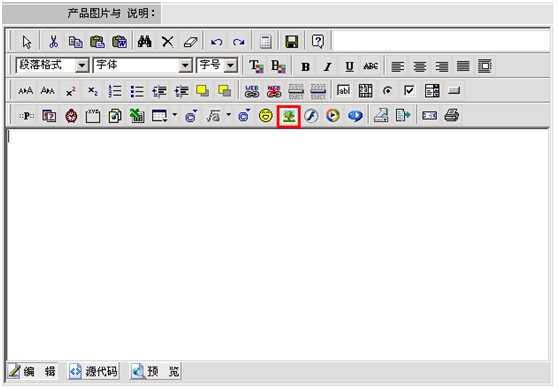The height and width of the screenshot is (388, 558).
Task: Switch to the 源代码 source code tab
Action: click(x=94, y=371)
